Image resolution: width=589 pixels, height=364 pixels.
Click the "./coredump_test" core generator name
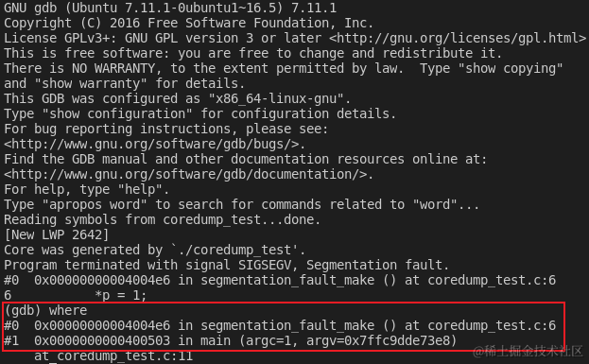pyautogui.click(x=234, y=250)
